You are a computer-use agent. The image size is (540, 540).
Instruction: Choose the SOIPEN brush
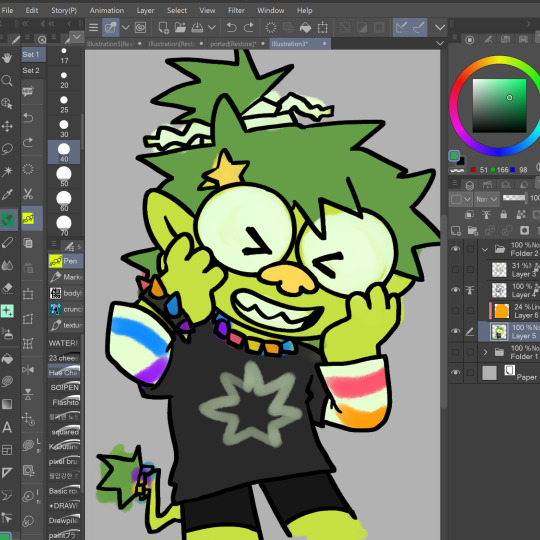pyautogui.click(x=64, y=387)
